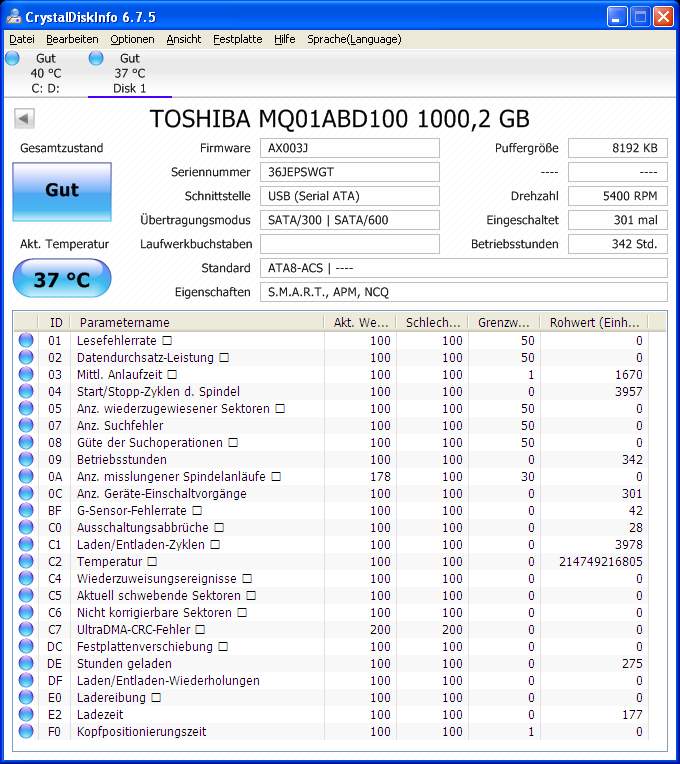Click the Gut health status button
The height and width of the screenshot is (764, 680).
pos(62,191)
